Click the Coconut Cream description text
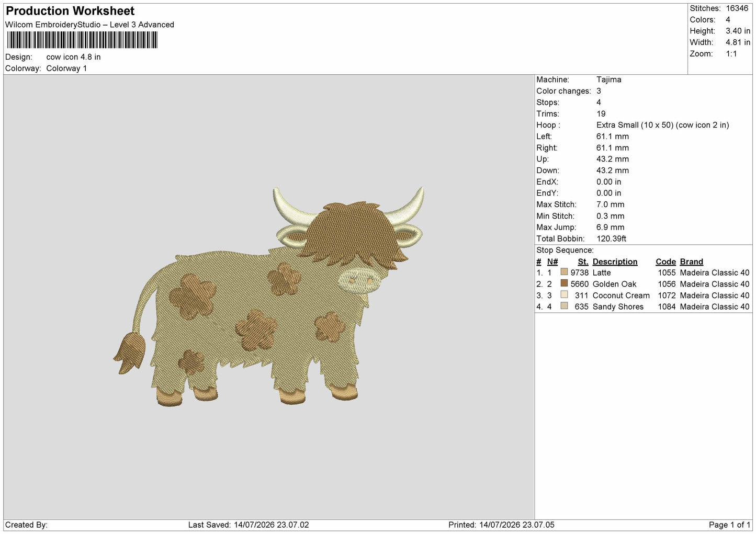The height and width of the screenshot is (534, 756). coord(621,296)
